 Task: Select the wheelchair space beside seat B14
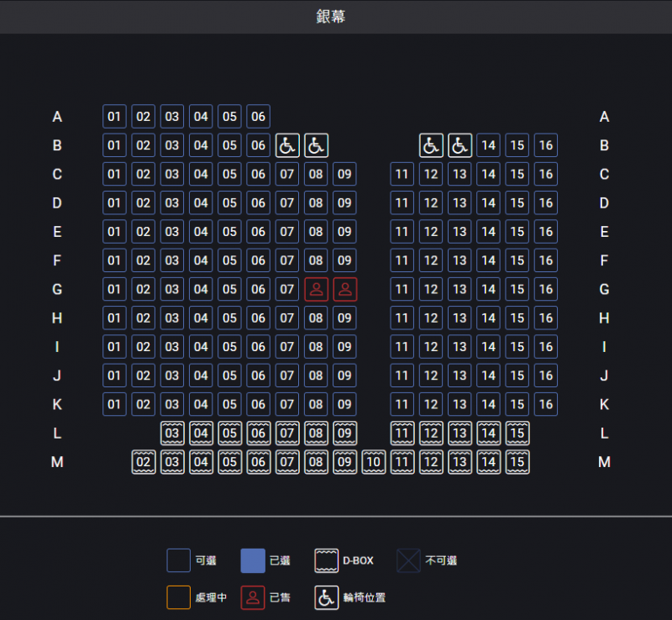tap(459, 145)
